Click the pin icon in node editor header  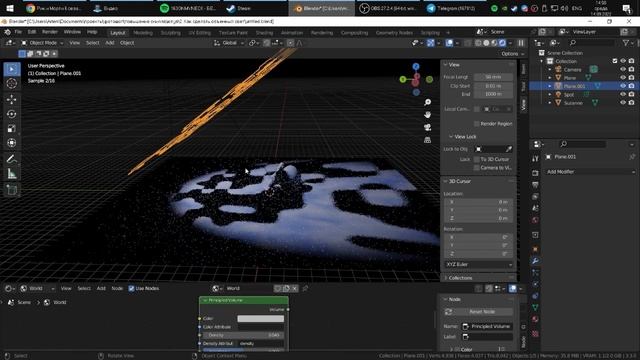[305, 288]
